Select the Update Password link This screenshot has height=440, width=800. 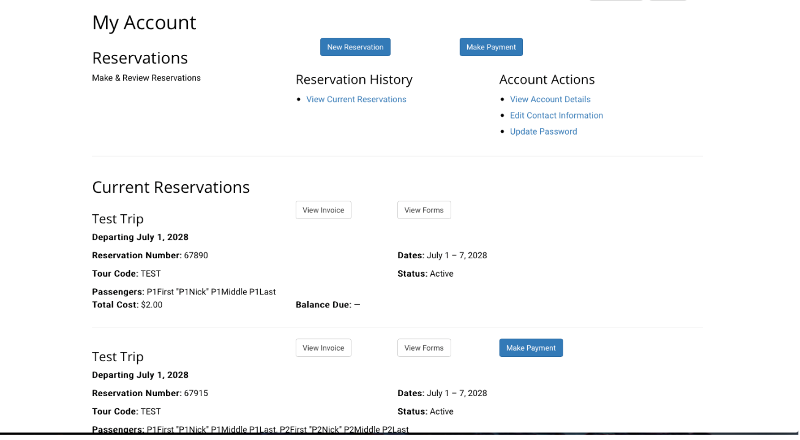[x=543, y=131]
